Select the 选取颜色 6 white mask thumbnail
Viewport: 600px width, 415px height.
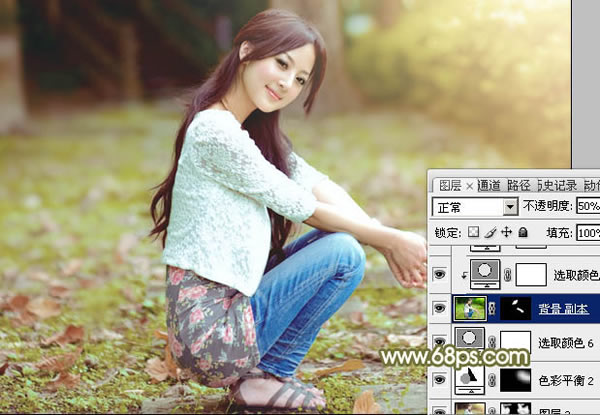pyautogui.click(x=515, y=342)
